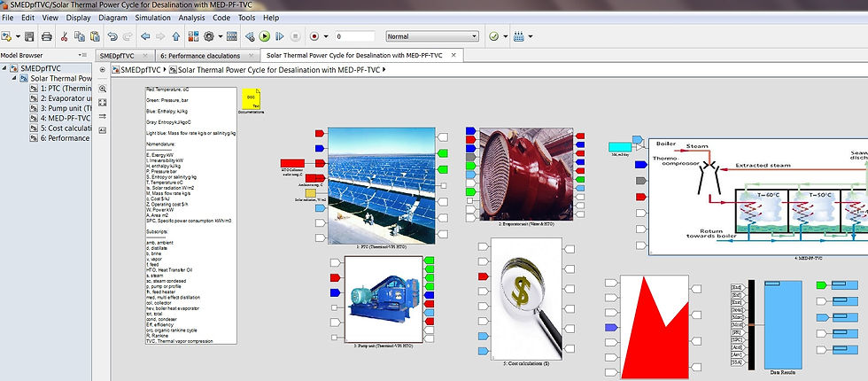Open the Library Browser icon
Screen dimensions: 868x381
pos(193,36)
